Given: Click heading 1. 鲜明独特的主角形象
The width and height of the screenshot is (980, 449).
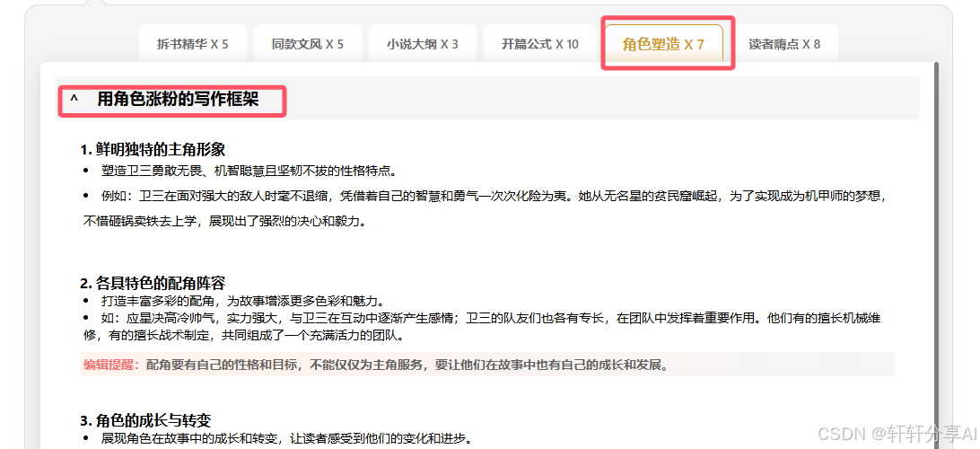Looking at the screenshot, I should [x=153, y=149].
